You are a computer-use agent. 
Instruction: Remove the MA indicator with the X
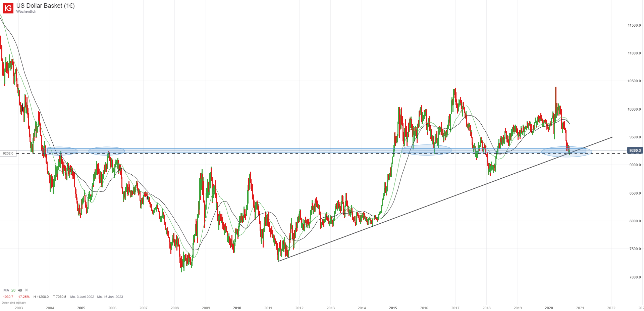(x=26, y=290)
